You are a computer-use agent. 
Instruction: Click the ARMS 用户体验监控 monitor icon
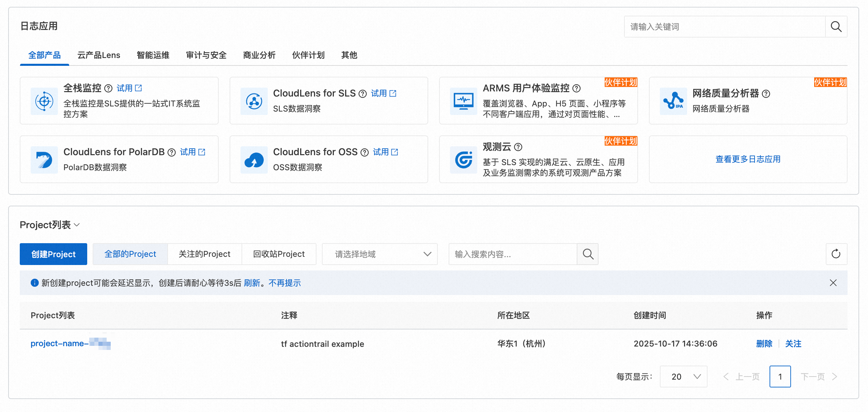pyautogui.click(x=463, y=101)
